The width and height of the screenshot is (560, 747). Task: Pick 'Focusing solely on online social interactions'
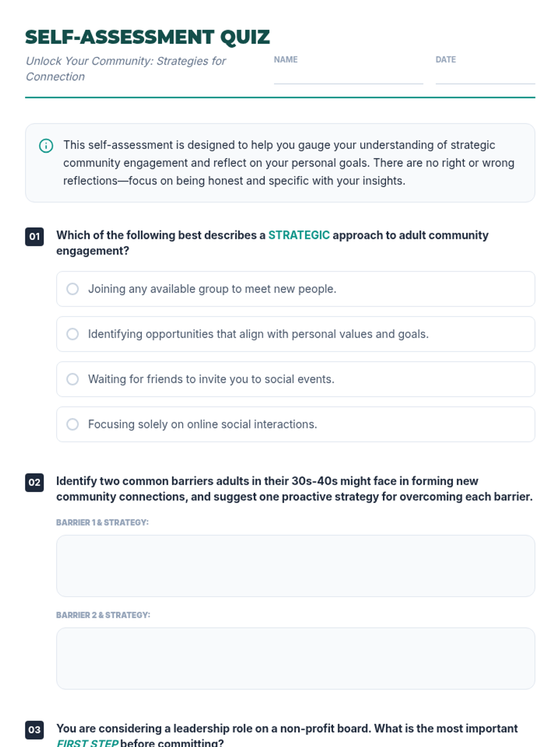click(295, 424)
